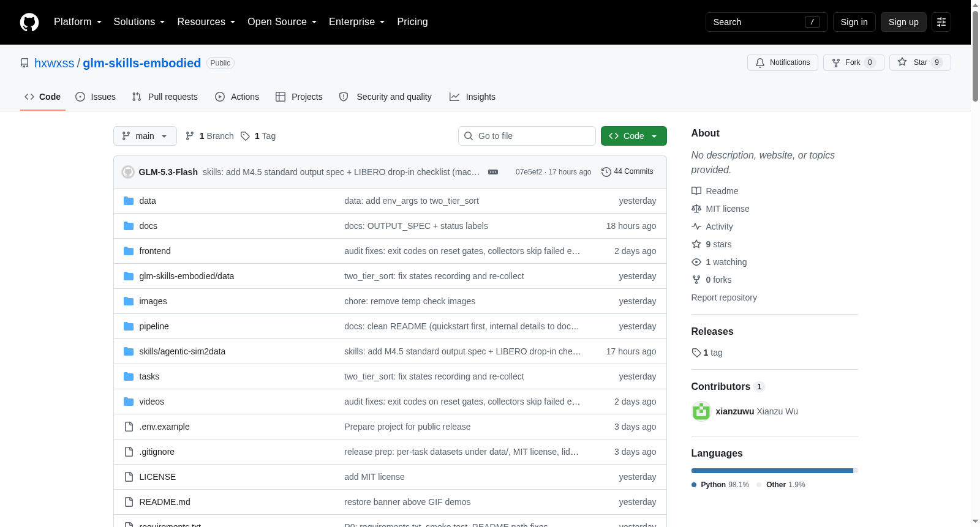Viewport: 980px width, 527px height.
Task: Click the frontend folder icon
Action: click(129, 251)
